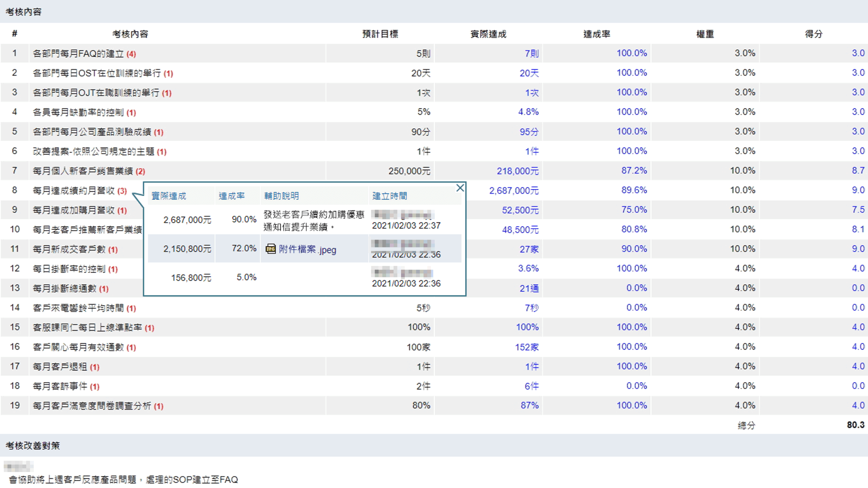Click the 87.2% achievement rate in row 7

[x=634, y=170]
